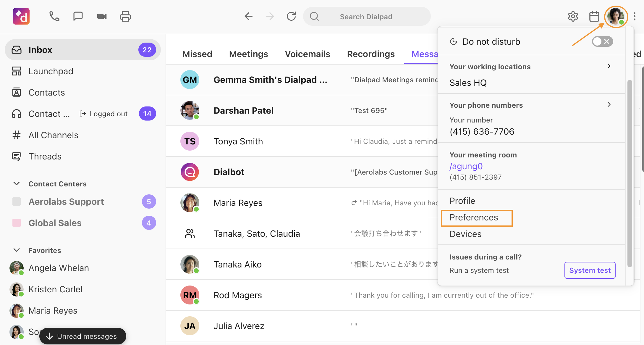Open Preferences from the menu
Screen dimensions: 644x345
tap(474, 217)
